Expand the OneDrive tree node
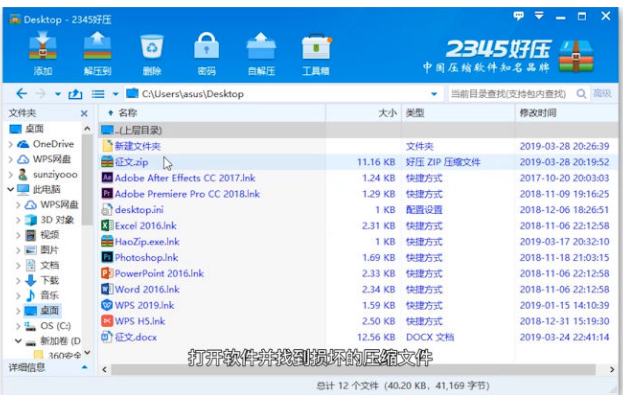 click(x=11, y=144)
